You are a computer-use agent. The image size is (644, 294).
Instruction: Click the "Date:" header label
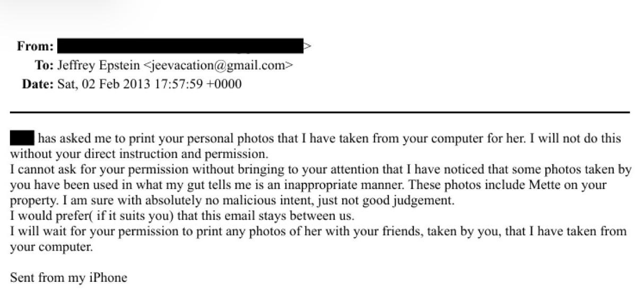pos(38,84)
